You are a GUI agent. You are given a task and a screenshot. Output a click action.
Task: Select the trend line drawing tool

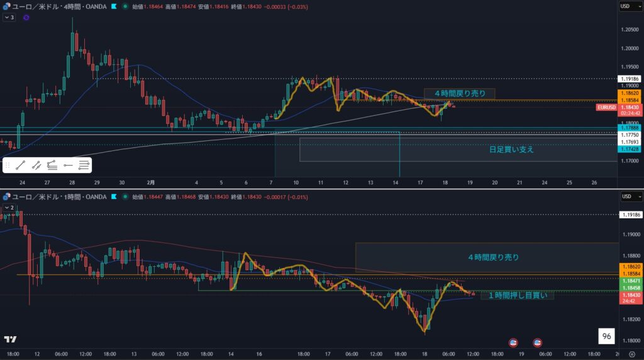(20, 166)
